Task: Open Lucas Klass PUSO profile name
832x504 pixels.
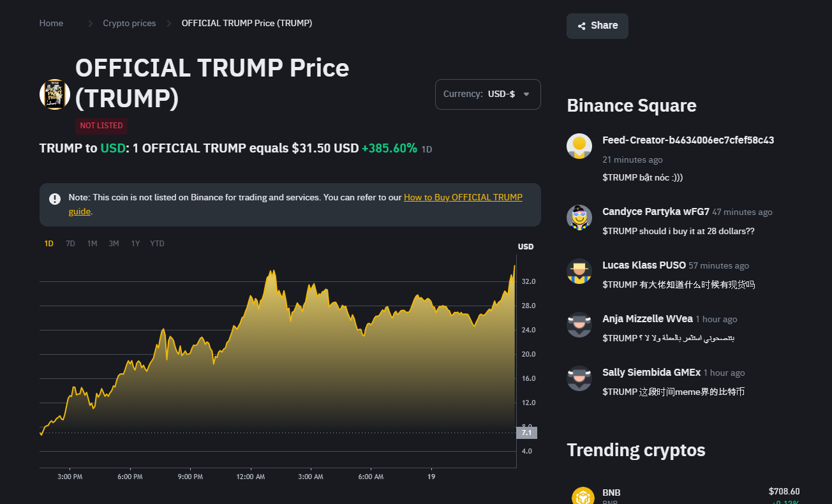Action: [x=644, y=265]
